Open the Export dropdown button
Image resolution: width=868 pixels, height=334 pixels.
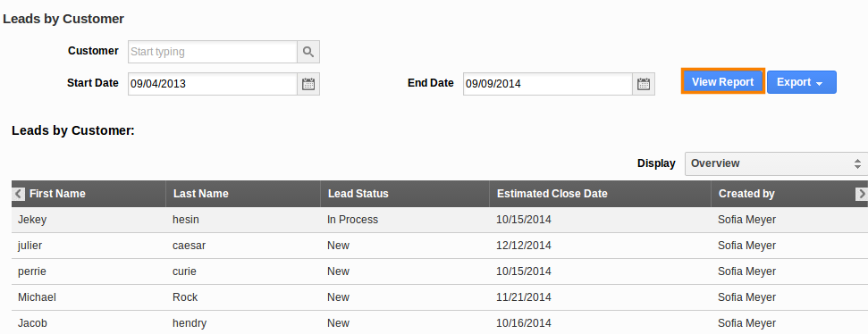point(801,82)
